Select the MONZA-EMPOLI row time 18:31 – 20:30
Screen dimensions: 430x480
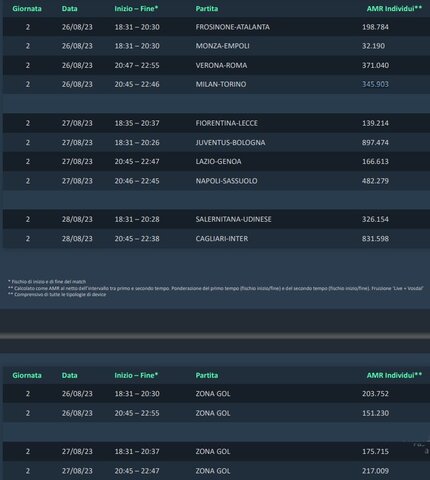click(137, 46)
